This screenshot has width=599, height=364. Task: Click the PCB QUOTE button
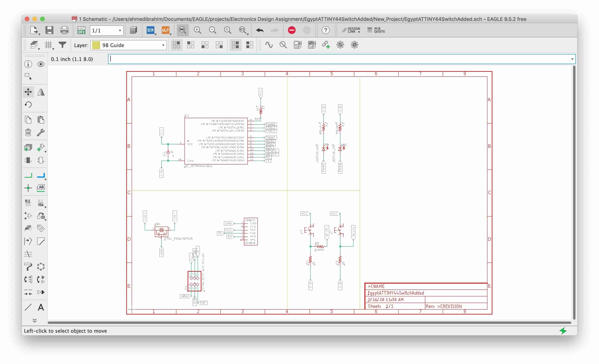pyautogui.click(x=376, y=30)
